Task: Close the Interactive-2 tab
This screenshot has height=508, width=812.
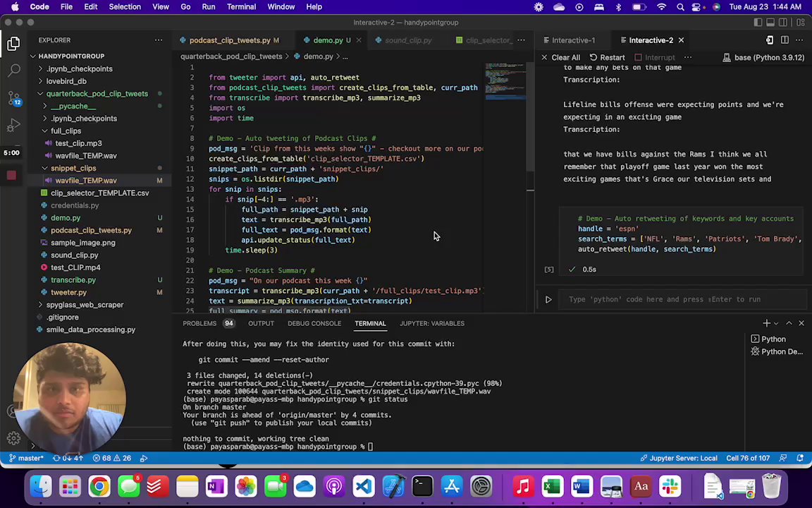Action: point(681,40)
